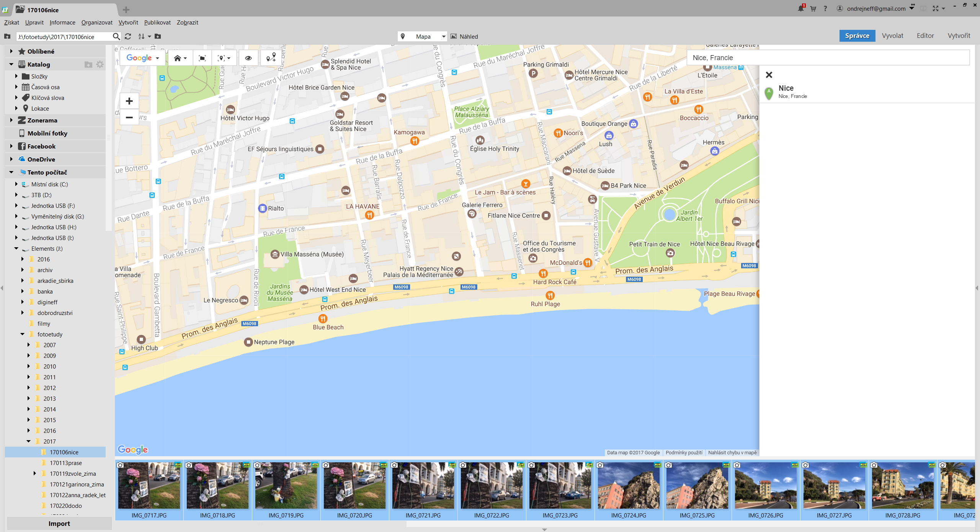Image resolution: width=980 pixels, height=532 pixels.
Task: Toggle the Náhled preview mode
Action: [x=464, y=36]
